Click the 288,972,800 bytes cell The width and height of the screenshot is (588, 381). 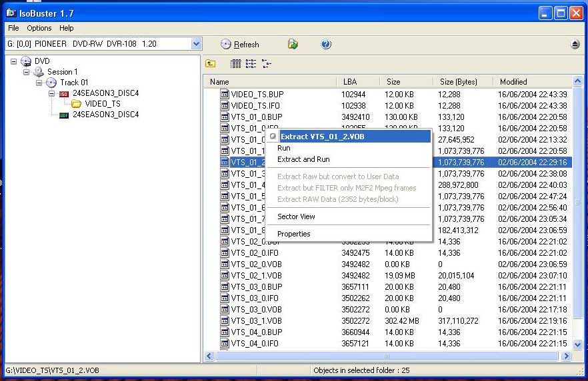click(458, 185)
